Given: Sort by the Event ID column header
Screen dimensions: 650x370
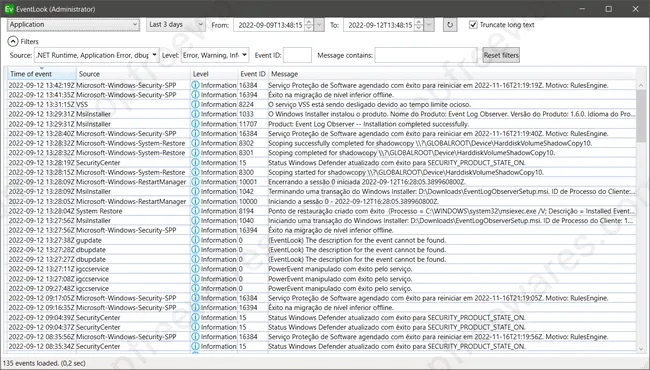Looking at the screenshot, I should pyautogui.click(x=252, y=74).
